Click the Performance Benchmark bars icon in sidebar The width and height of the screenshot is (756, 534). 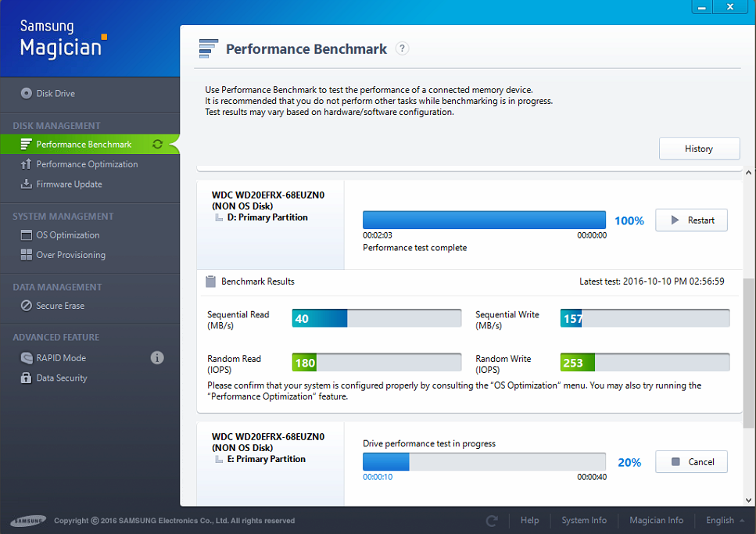point(26,144)
